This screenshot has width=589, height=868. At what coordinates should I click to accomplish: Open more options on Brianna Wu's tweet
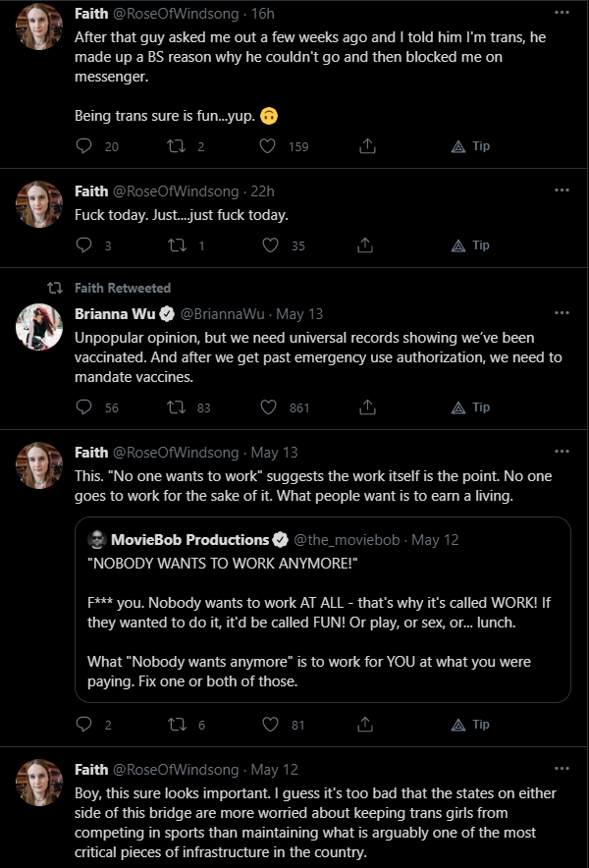[562, 313]
